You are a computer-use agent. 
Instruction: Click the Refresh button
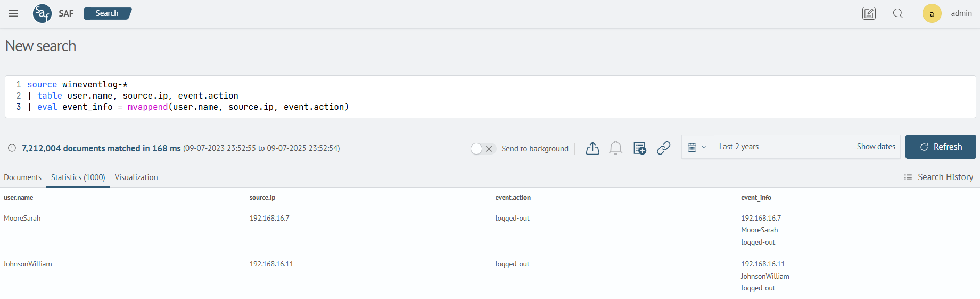coord(941,147)
